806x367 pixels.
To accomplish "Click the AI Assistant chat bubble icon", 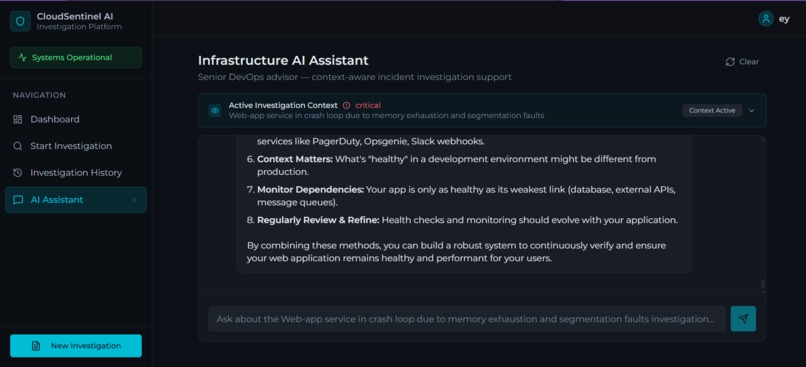I will tap(18, 200).
